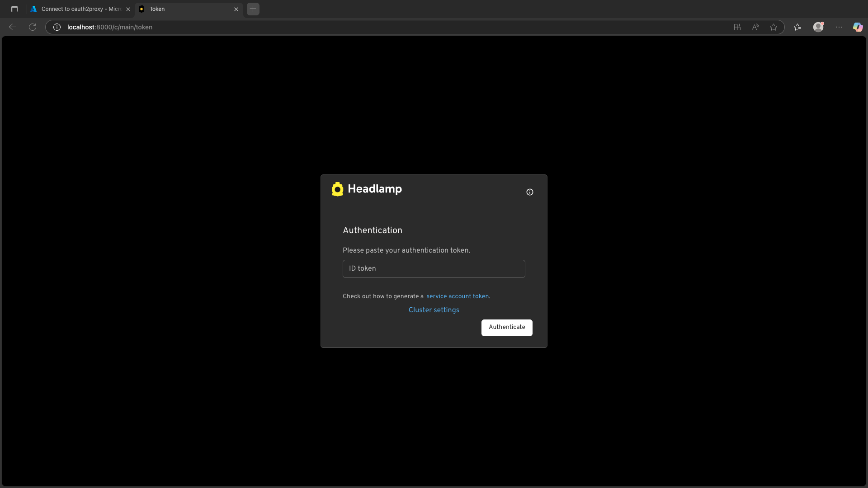The height and width of the screenshot is (488, 868).
Task: Open the info circle on the Headlamp dialog
Action: pyautogui.click(x=529, y=192)
